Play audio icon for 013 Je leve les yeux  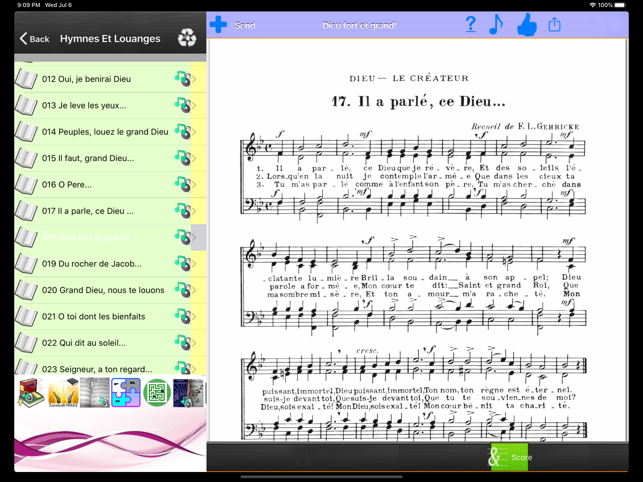click(182, 105)
